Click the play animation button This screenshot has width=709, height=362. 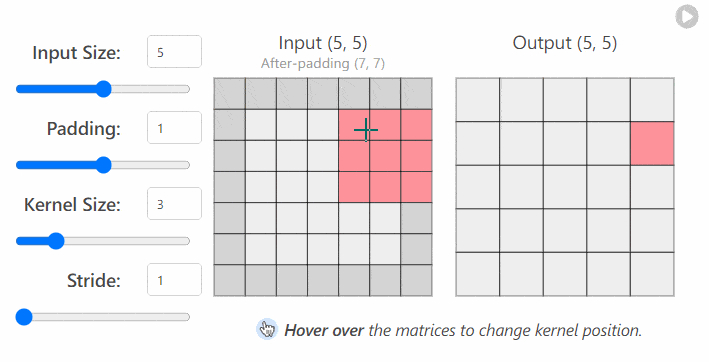point(687,17)
